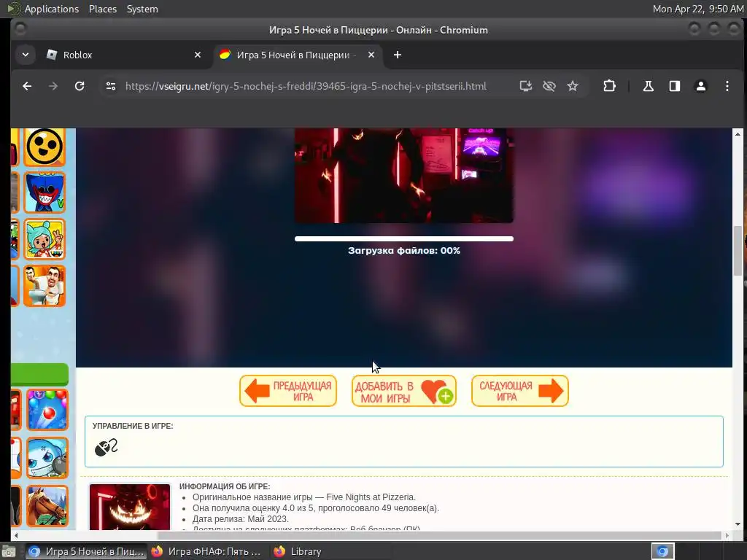Click the ИНФОРМАЦИЯ ОБ ИГРЕ heading
The image size is (747, 560).
225,486
